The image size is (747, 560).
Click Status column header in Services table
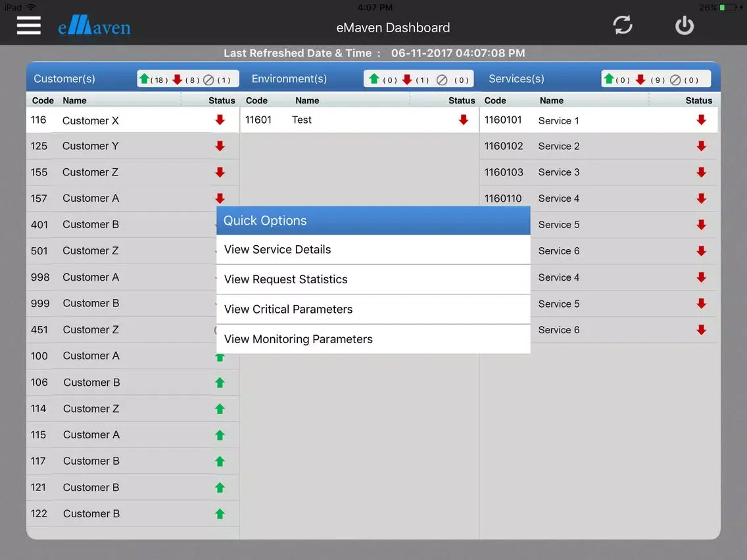pyautogui.click(x=698, y=101)
